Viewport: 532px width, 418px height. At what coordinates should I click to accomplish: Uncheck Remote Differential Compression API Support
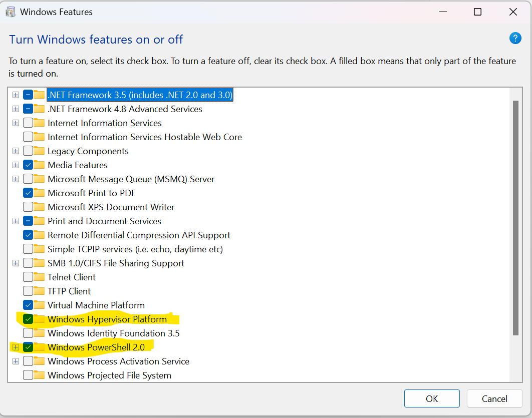[x=28, y=235]
